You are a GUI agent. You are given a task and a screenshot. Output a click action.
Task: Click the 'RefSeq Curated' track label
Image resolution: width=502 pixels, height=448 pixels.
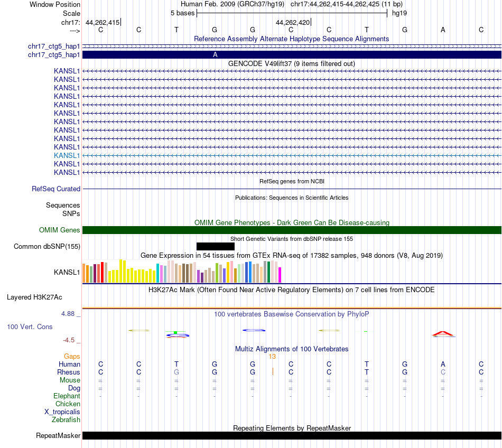tap(55, 189)
